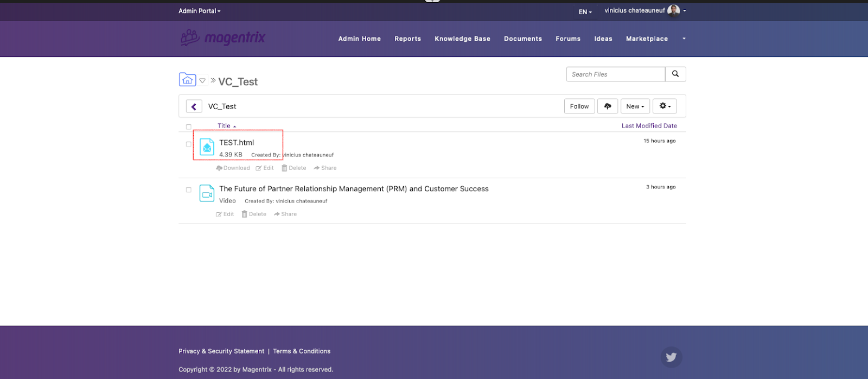Click the VC_Test folder name in toolbar
The width and height of the screenshot is (868, 379).
pos(222,106)
